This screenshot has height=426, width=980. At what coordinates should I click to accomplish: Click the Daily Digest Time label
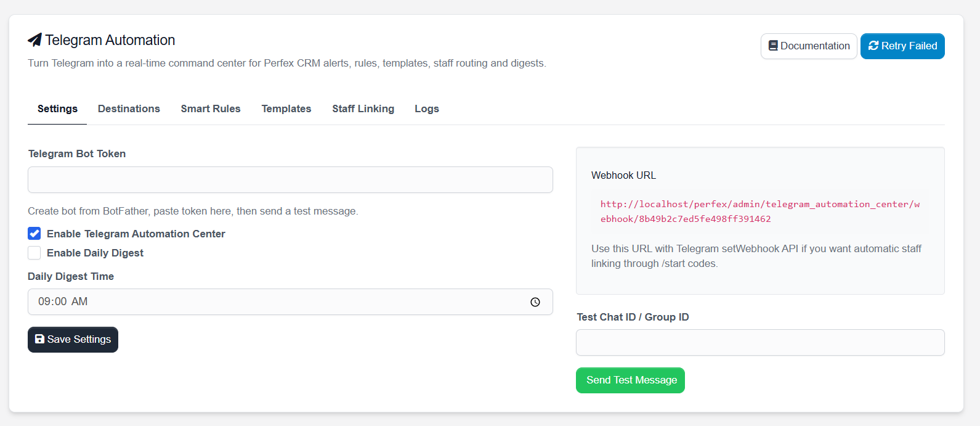coord(71,276)
